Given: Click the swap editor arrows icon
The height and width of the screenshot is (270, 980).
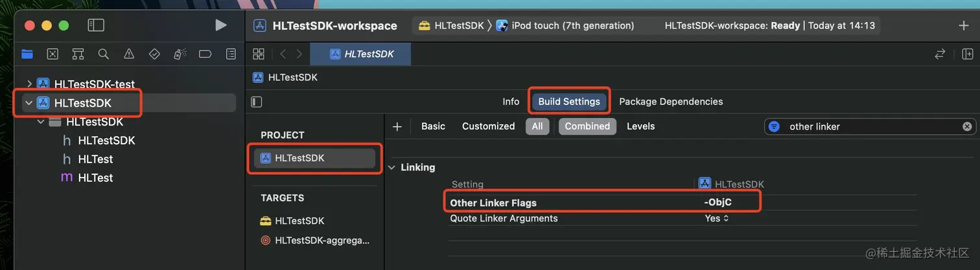Looking at the screenshot, I should [x=940, y=54].
